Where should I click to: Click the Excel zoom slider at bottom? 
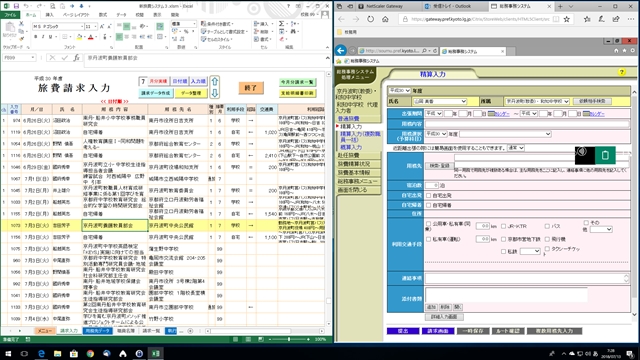(289, 339)
